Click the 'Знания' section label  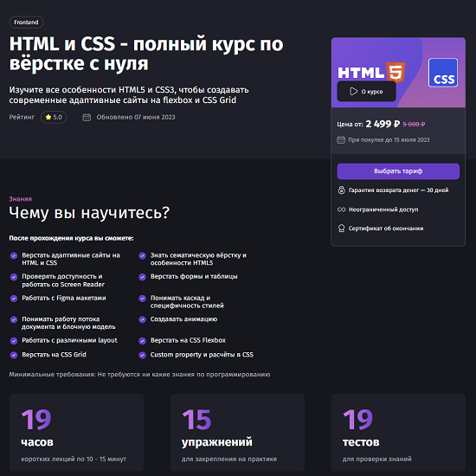click(21, 199)
